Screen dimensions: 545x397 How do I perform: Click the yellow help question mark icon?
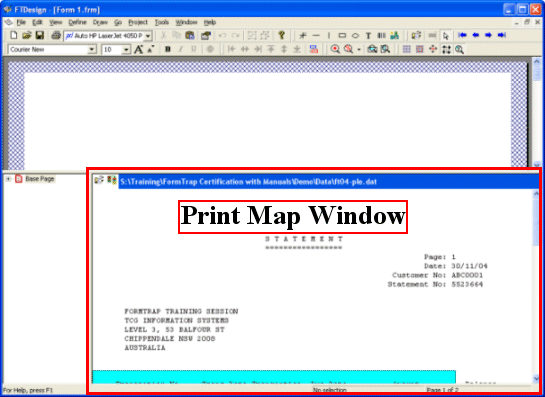[282, 35]
